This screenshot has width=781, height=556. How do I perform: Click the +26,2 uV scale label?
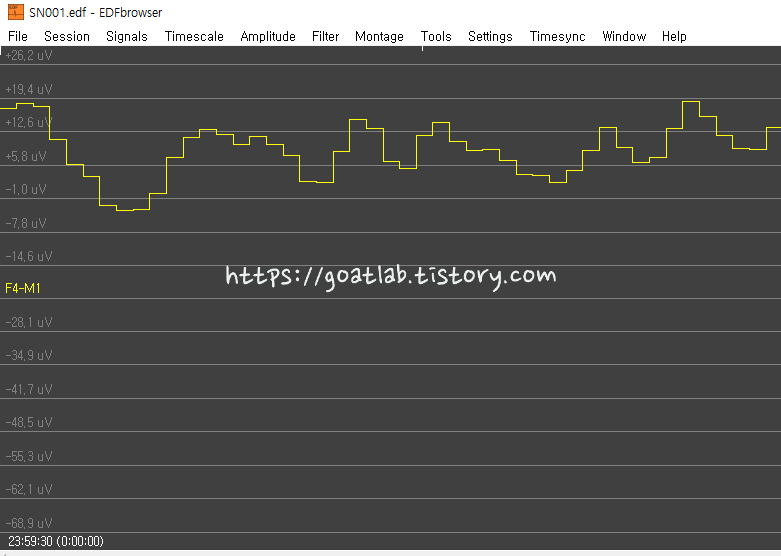pos(28,56)
